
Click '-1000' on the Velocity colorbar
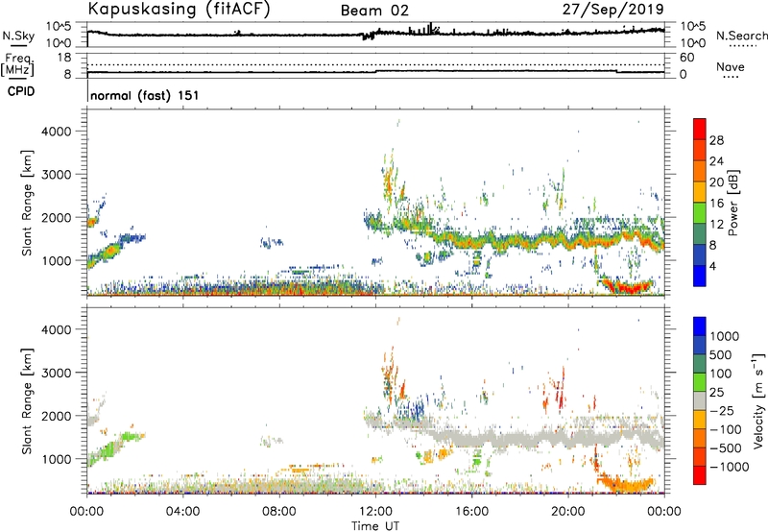click(730, 467)
